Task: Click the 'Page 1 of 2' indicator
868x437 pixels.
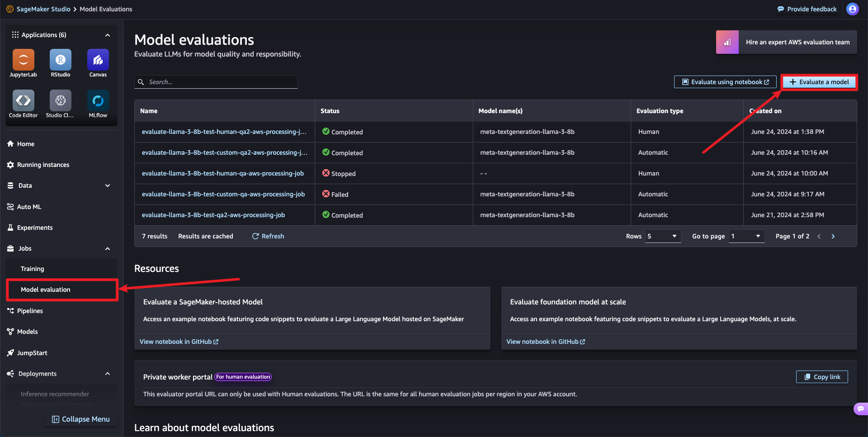Action: pyautogui.click(x=793, y=236)
